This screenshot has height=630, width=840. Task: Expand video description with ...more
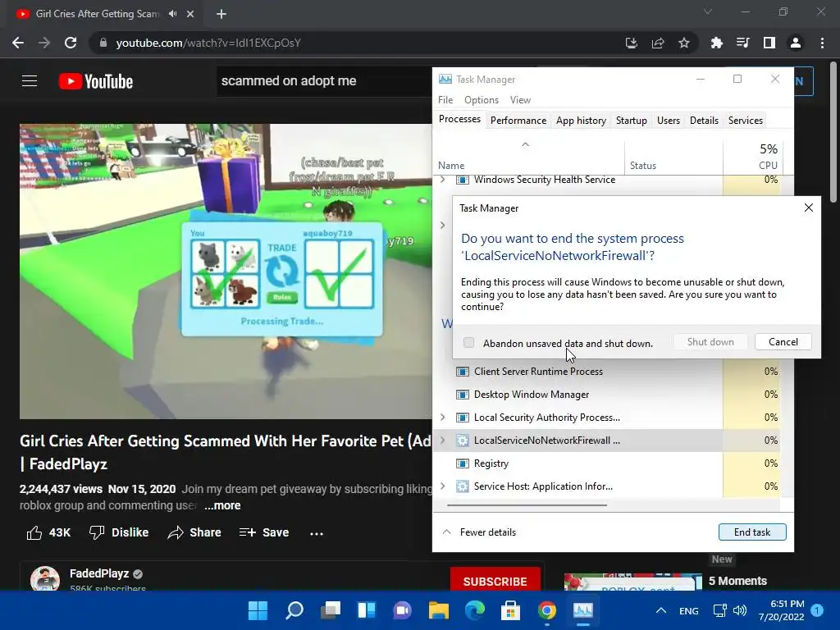click(222, 505)
